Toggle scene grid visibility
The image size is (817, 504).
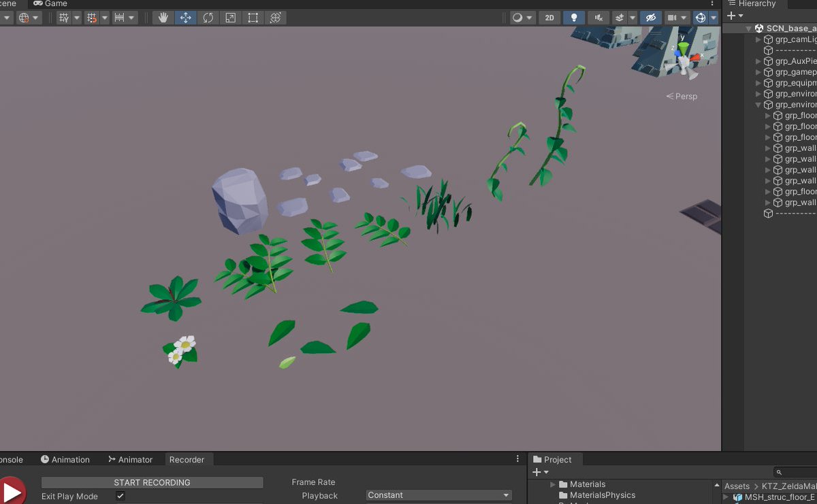pos(64,18)
